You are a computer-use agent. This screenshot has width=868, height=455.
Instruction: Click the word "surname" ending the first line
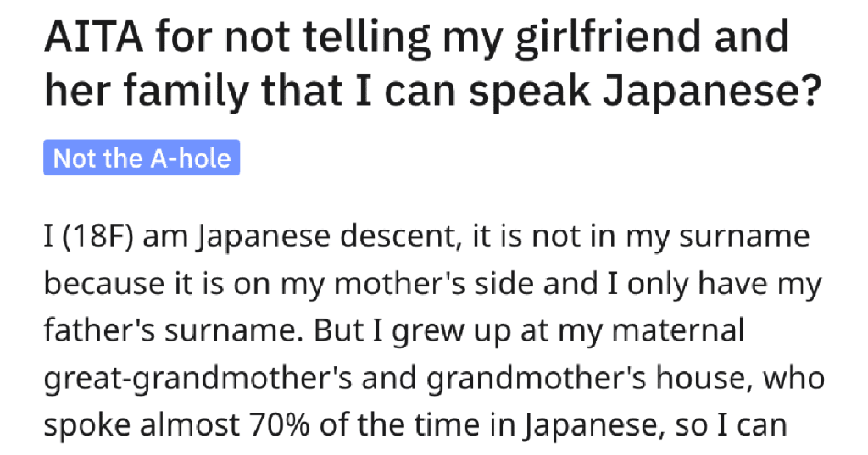pyautogui.click(x=740, y=238)
